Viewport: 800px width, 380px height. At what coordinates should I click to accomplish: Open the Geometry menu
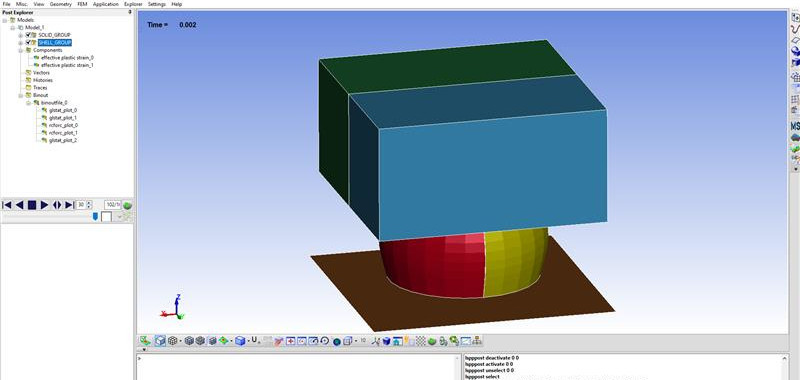coord(61,4)
